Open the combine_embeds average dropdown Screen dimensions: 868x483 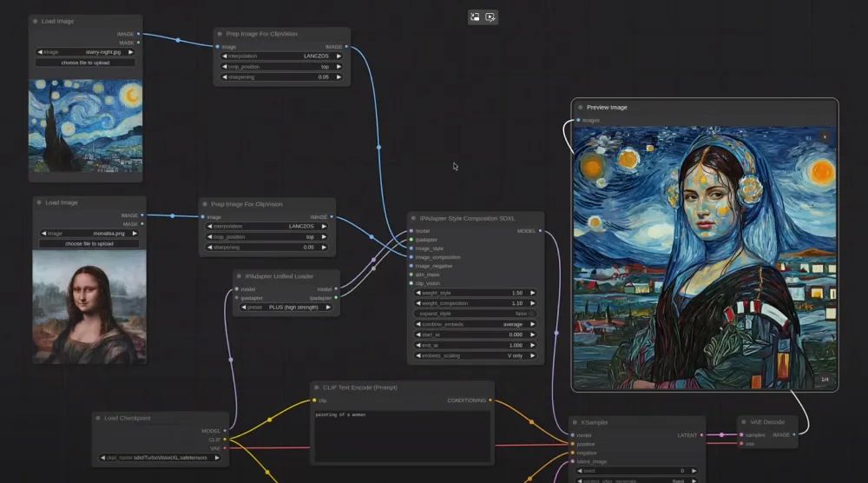(x=475, y=324)
